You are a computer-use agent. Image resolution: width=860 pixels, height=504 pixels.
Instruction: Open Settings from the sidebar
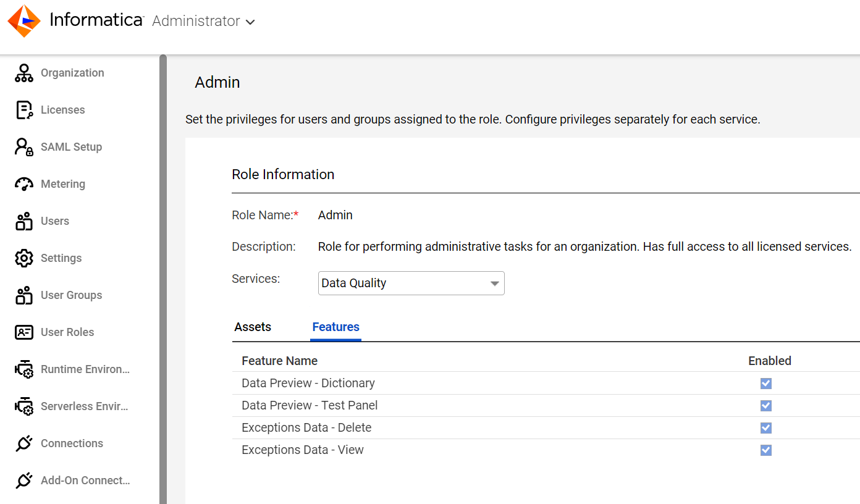(61, 258)
